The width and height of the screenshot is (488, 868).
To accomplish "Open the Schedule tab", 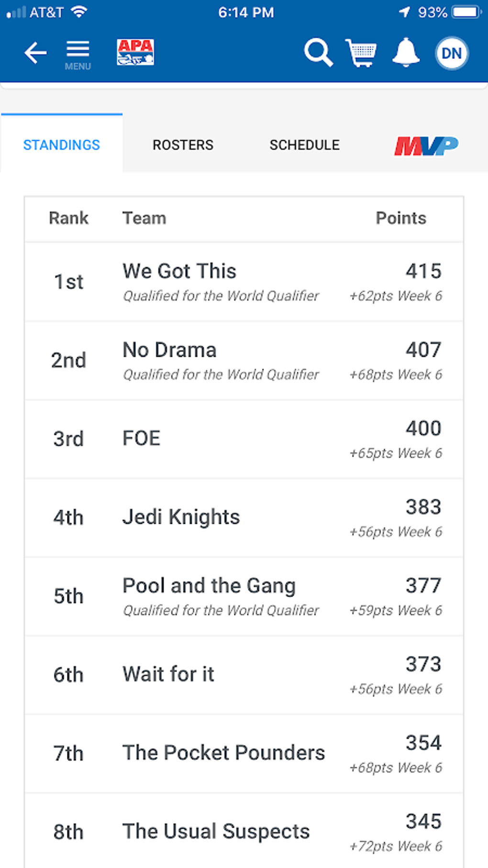I will (304, 145).
